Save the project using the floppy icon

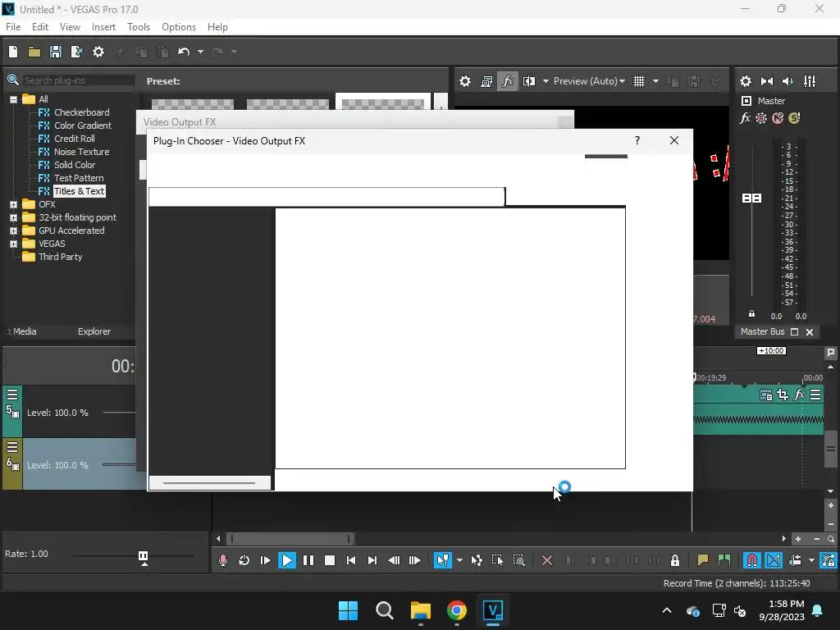[56, 52]
